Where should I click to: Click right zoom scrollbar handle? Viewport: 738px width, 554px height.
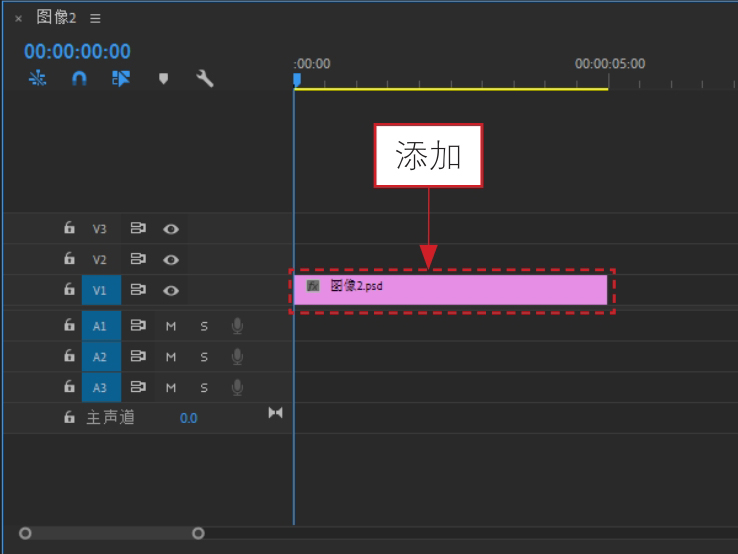pyautogui.click(x=198, y=533)
